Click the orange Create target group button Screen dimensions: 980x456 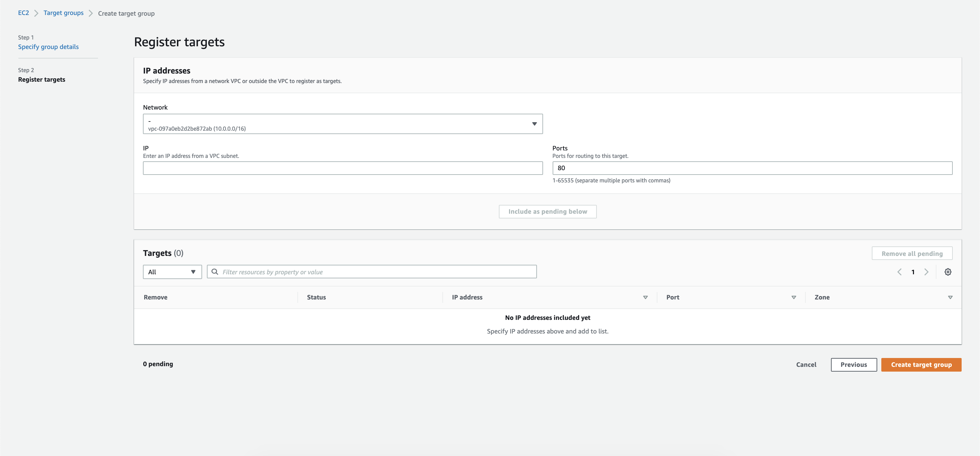click(921, 365)
